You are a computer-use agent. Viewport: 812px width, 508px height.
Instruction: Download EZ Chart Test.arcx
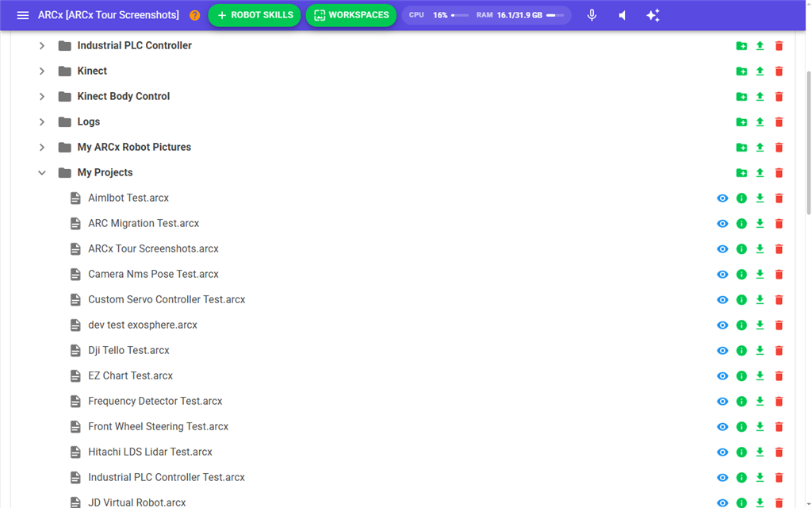tap(760, 375)
